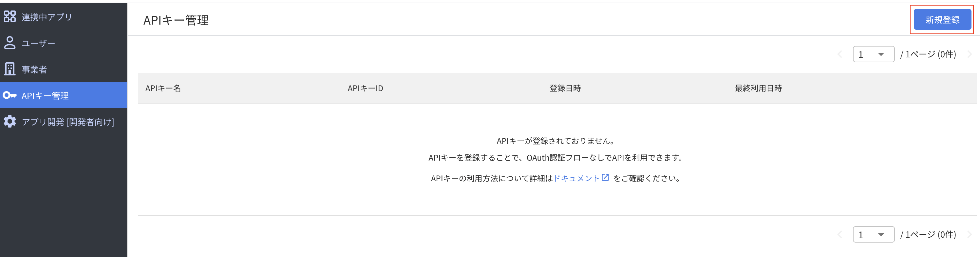Image resolution: width=980 pixels, height=257 pixels.
Task: Click the APIキー名 column header
Action: (163, 88)
